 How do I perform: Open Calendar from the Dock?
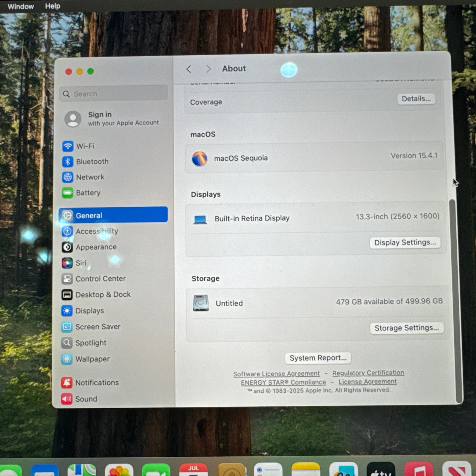click(193, 469)
